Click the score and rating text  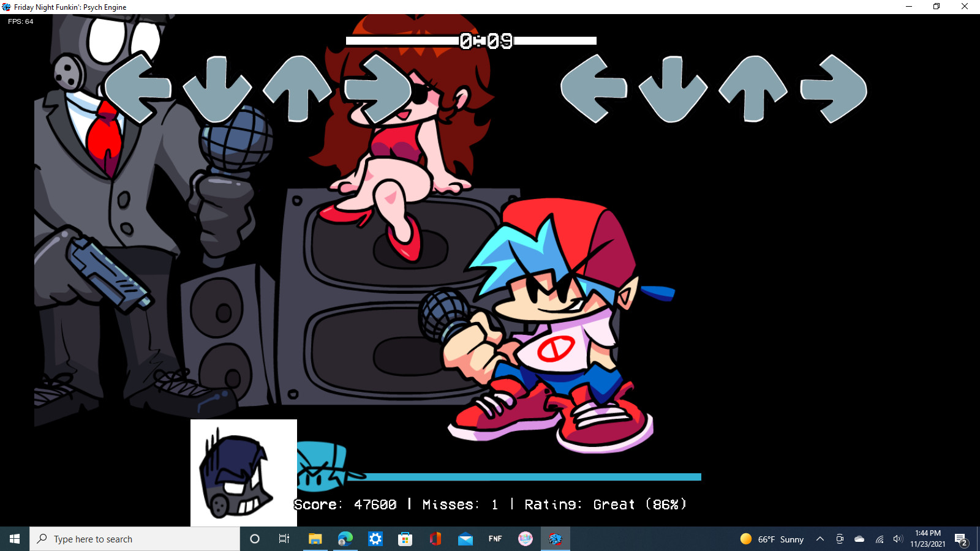coord(490,504)
